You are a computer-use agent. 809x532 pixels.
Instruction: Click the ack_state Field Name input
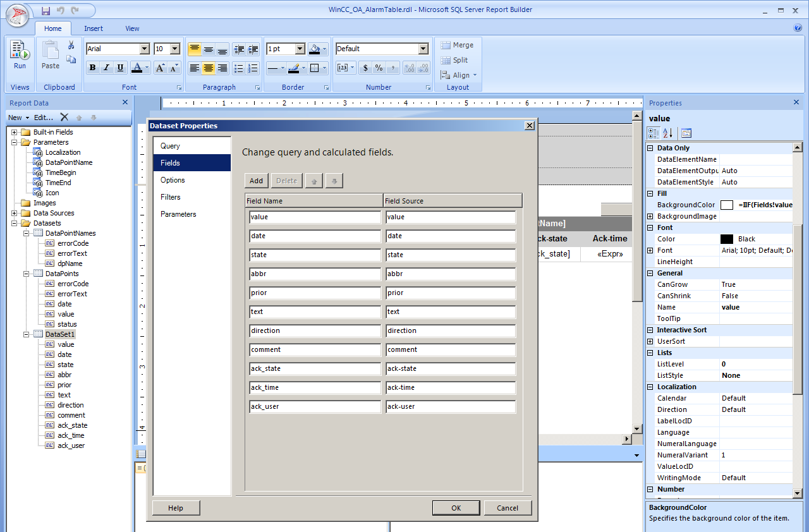click(x=315, y=368)
